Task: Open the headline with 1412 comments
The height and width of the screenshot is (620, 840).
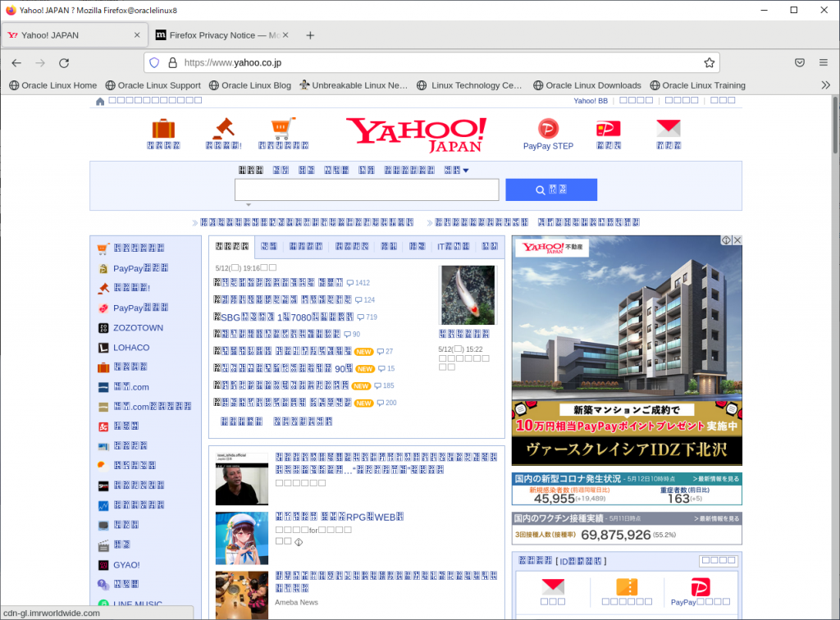Action: (x=279, y=282)
